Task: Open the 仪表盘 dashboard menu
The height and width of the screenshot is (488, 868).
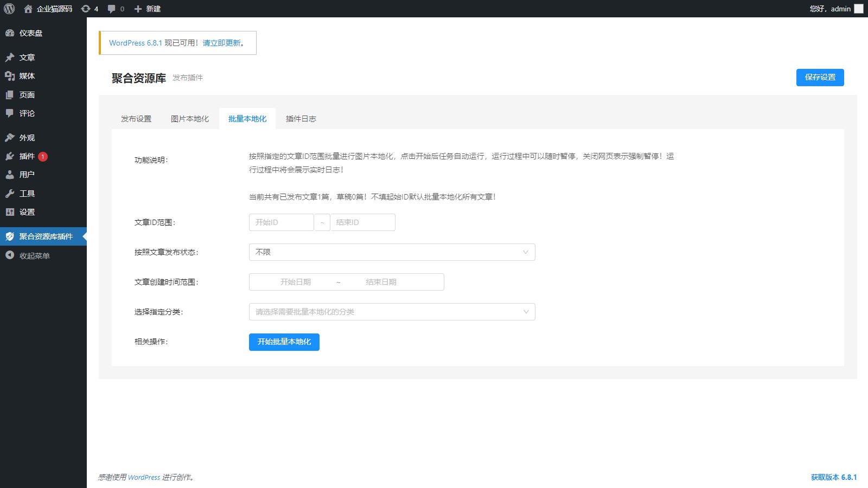Action: pyautogui.click(x=31, y=33)
